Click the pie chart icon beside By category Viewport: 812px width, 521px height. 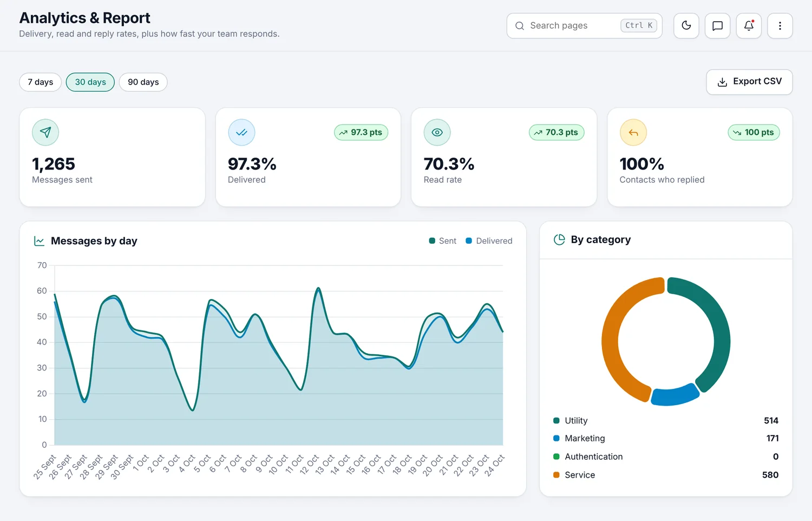[x=559, y=239]
